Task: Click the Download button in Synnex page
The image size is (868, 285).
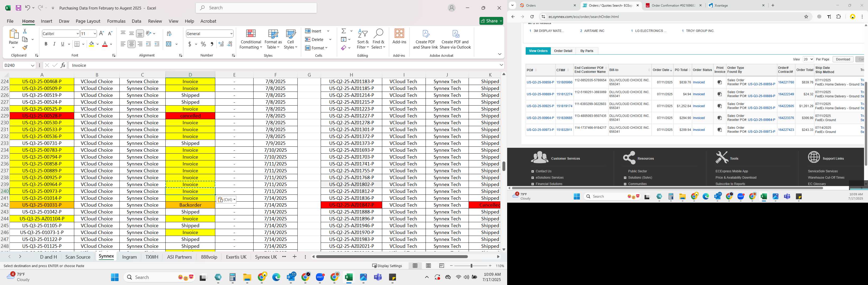Action: pyautogui.click(x=843, y=59)
